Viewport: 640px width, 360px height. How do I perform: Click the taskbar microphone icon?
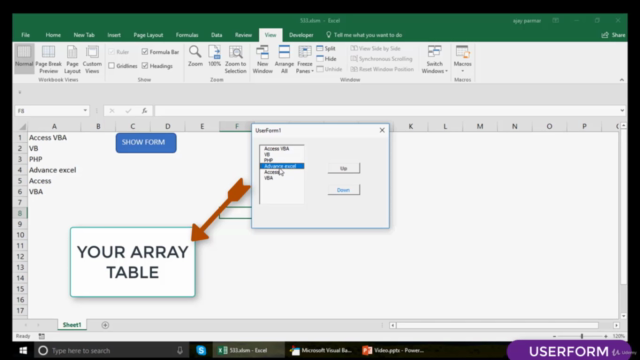(180, 350)
